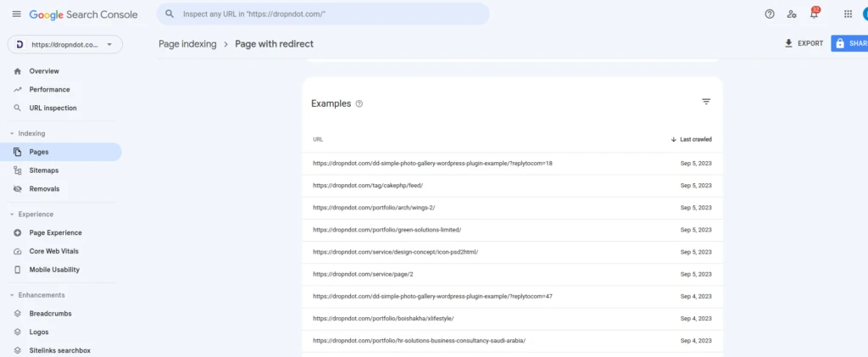
Task: Open the portfolio/arch/wings-2 URL row
Action: pos(512,208)
